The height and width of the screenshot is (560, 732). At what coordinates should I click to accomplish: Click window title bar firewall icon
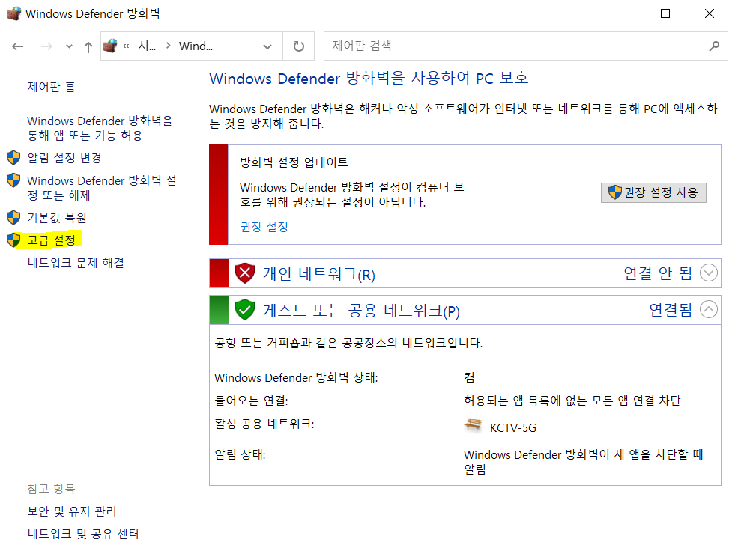pos(14,13)
